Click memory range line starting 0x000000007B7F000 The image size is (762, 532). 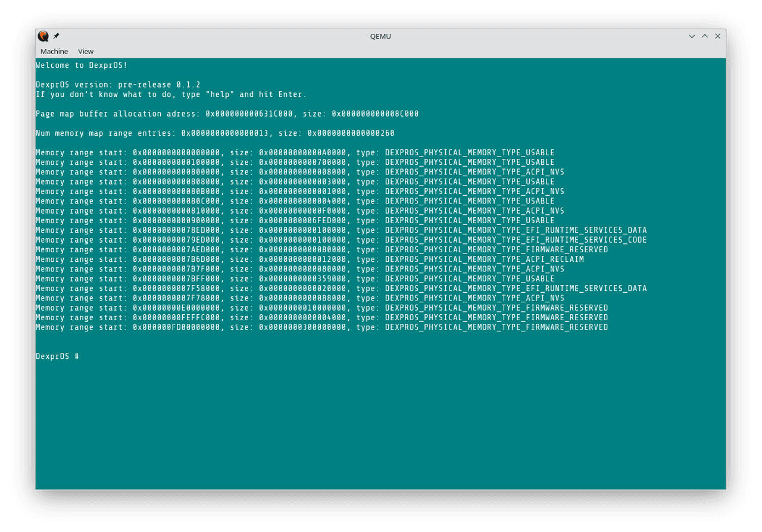(300, 269)
